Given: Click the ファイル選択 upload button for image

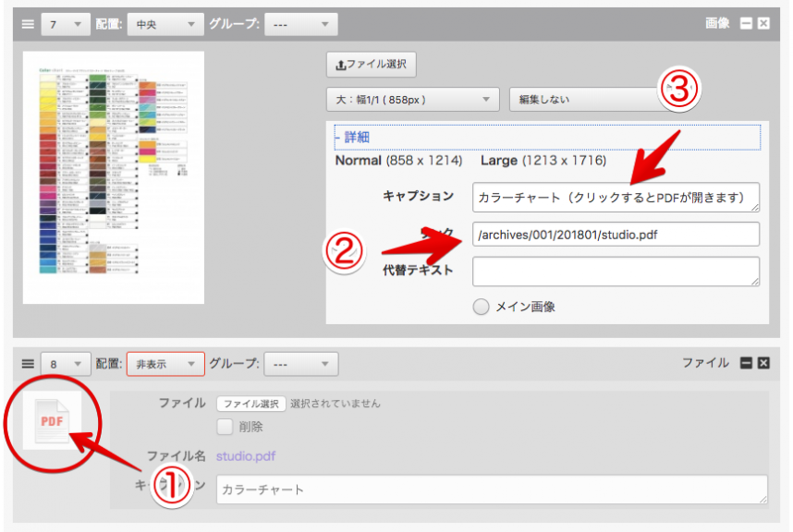Looking at the screenshot, I should tap(372, 65).
